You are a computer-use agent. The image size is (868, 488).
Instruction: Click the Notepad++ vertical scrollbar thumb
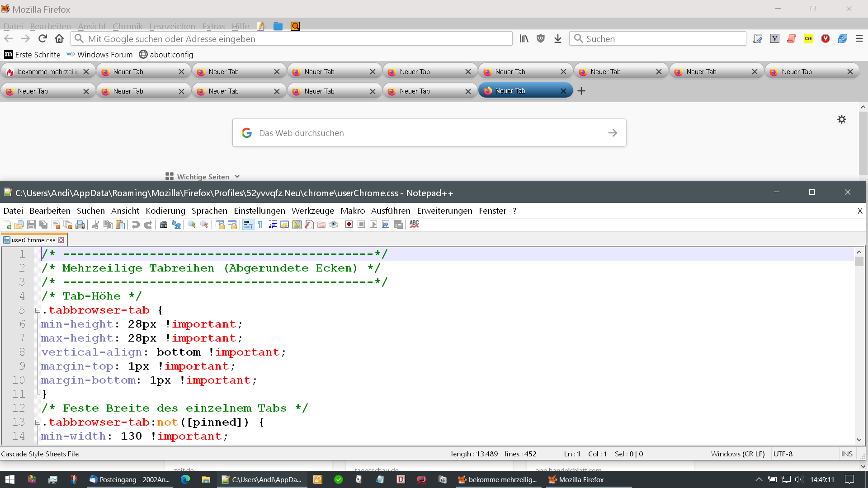tap(859, 262)
